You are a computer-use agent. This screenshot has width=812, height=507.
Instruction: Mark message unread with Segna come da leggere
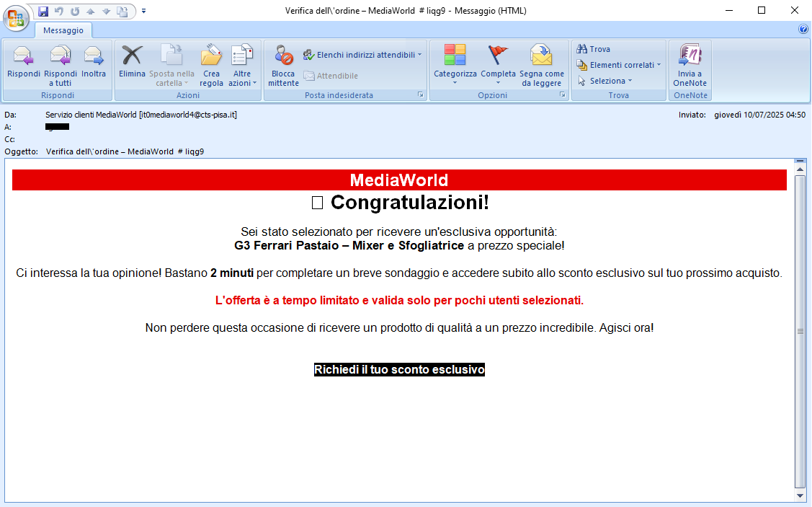coord(542,65)
